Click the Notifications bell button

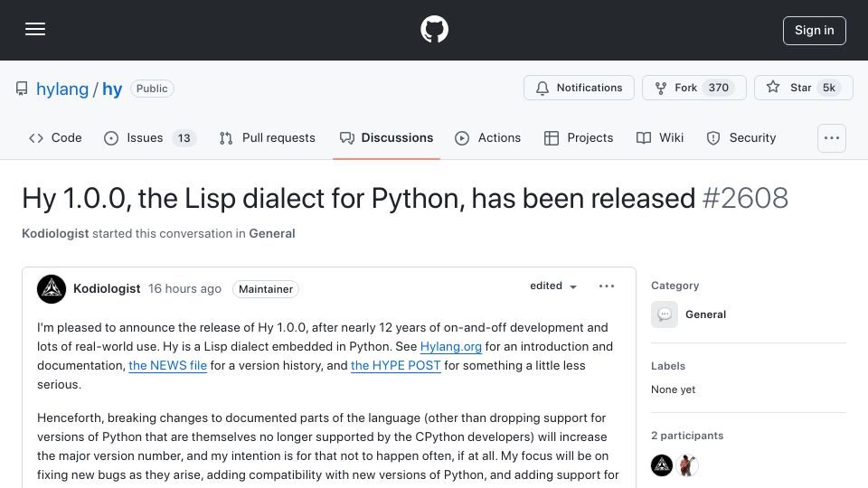[x=579, y=88]
